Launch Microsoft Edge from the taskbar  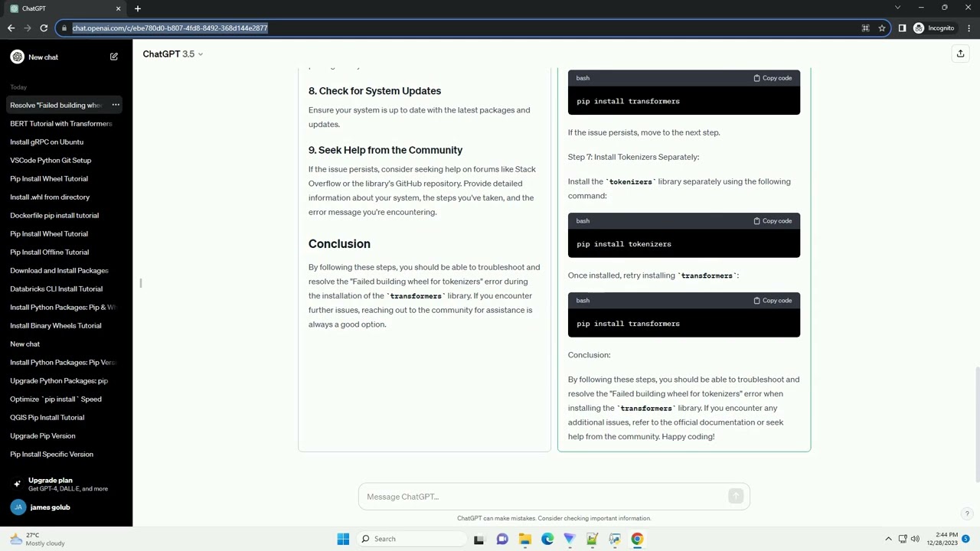pos(547,539)
